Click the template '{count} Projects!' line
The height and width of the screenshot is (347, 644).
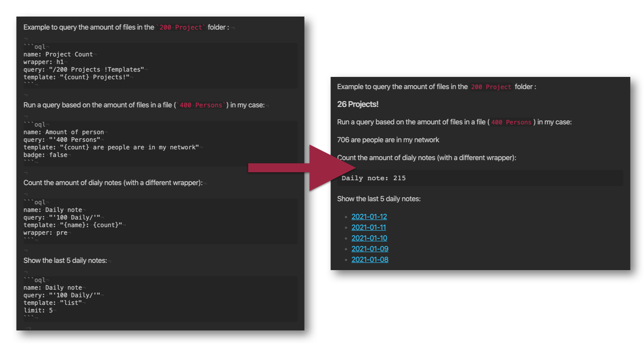tap(76, 77)
